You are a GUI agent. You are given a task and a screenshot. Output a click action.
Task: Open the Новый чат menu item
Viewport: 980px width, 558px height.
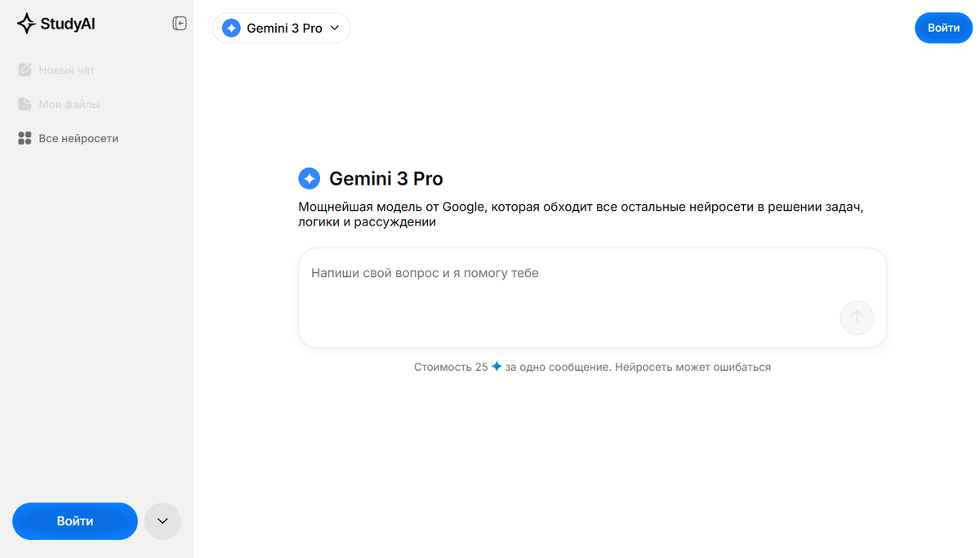[x=67, y=70]
